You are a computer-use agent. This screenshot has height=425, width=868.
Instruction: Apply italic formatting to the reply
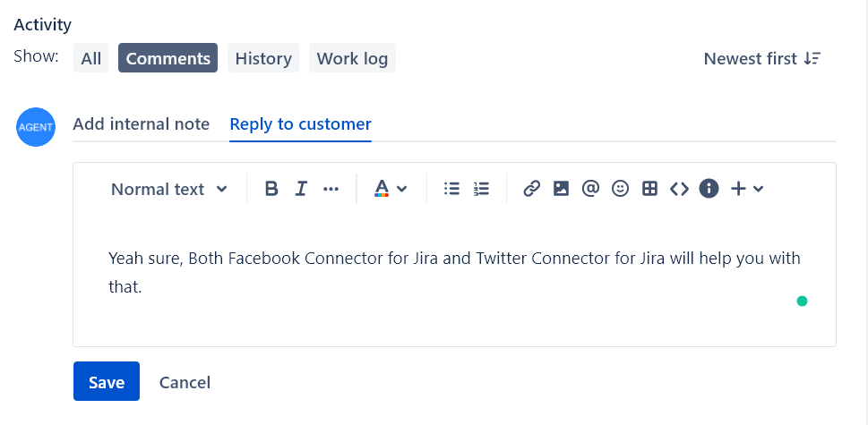pos(301,189)
